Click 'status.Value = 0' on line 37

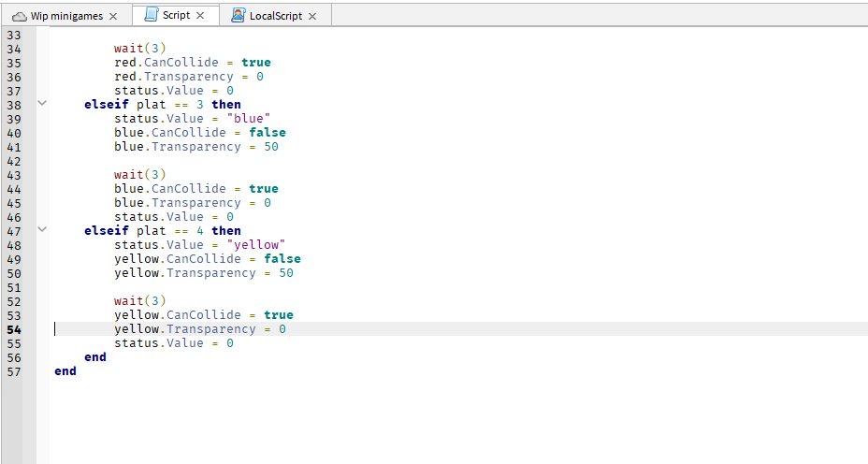point(174,91)
